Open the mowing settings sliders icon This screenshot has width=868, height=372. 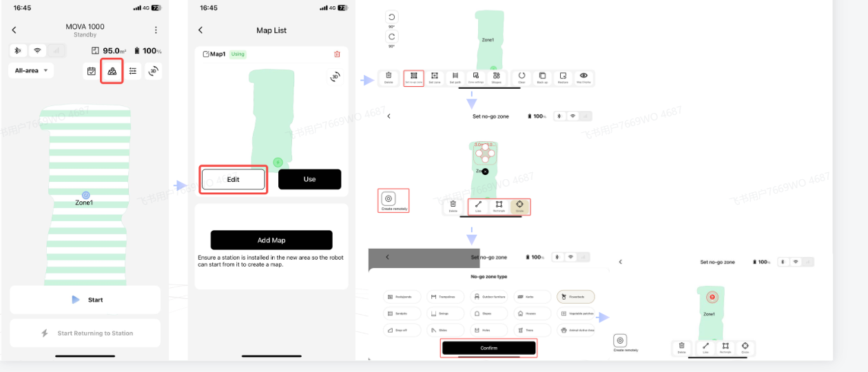coord(133,71)
